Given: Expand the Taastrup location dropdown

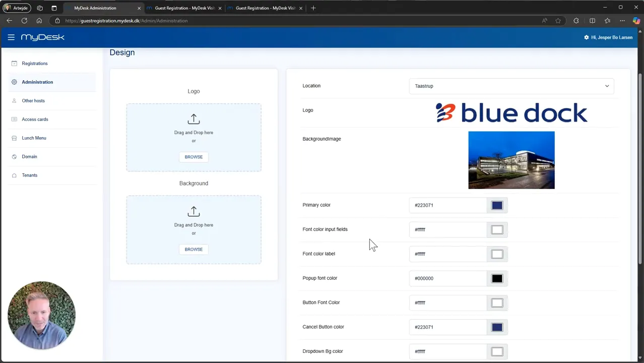Looking at the screenshot, I should 511,86.
